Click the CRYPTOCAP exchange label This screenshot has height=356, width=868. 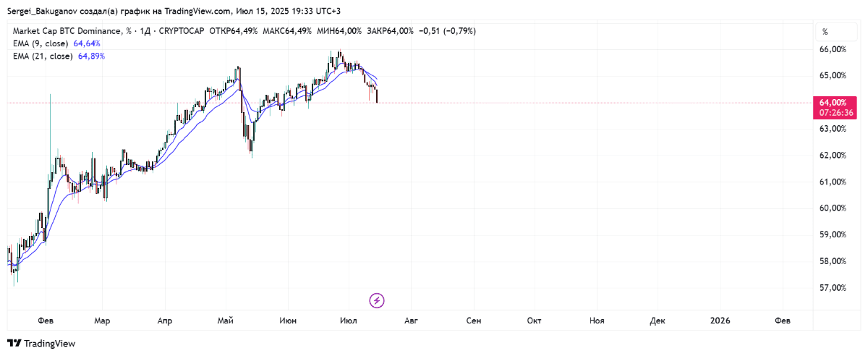181,31
